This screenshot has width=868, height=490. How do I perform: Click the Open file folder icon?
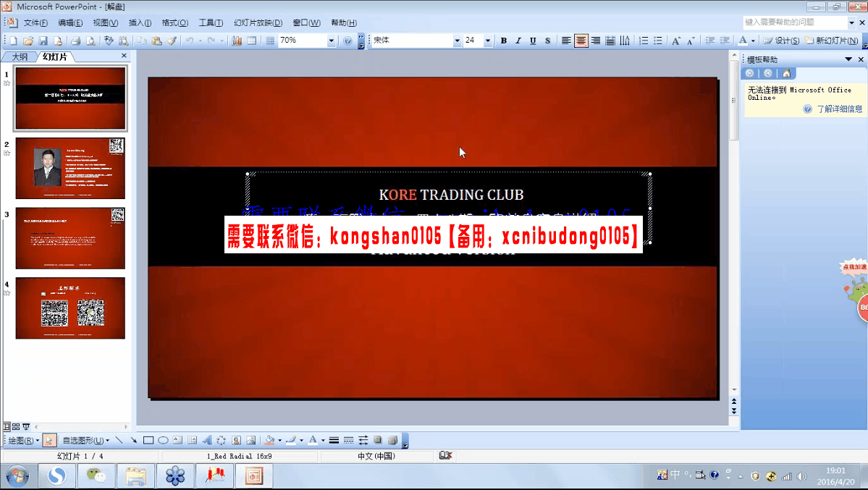[28, 41]
